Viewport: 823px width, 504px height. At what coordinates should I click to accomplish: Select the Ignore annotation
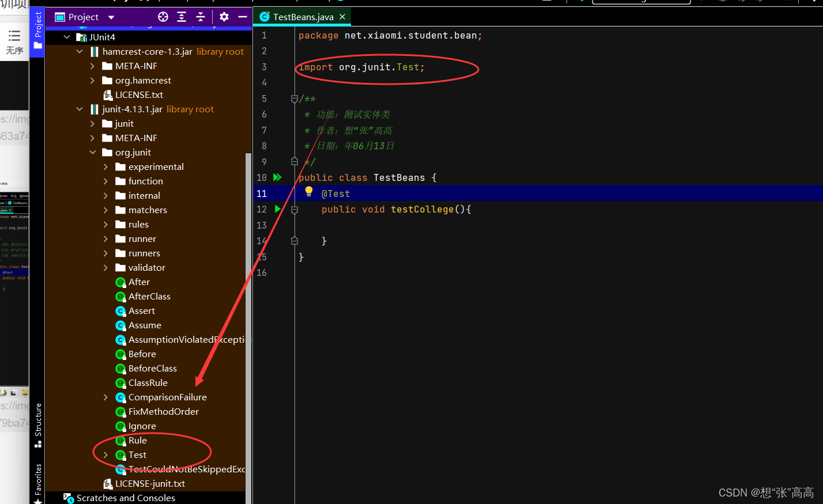pyautogui.click(x=136, y=426)
